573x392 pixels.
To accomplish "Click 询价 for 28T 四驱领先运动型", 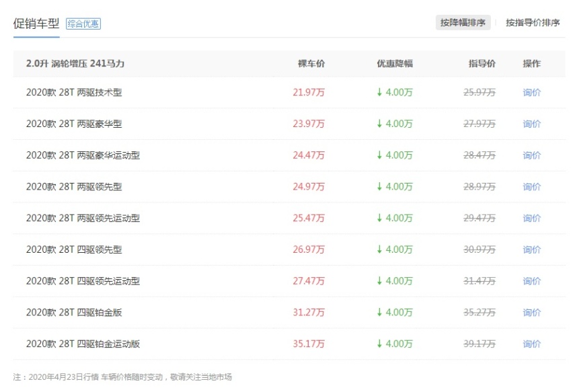I will (531, 281).
